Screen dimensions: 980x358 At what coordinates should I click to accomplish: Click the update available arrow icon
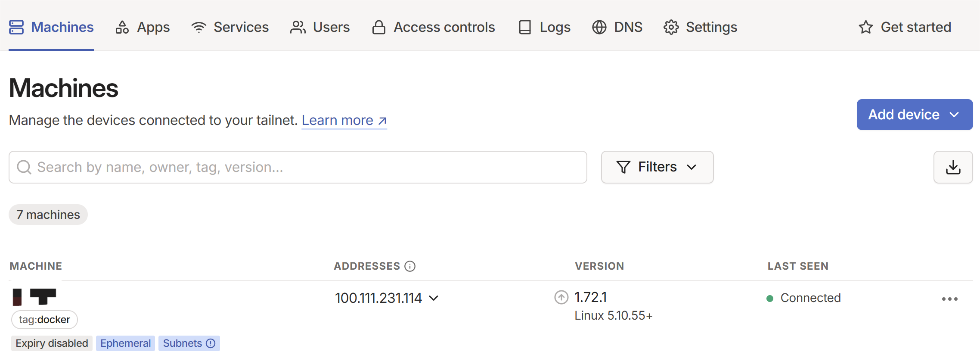(561, 297)
